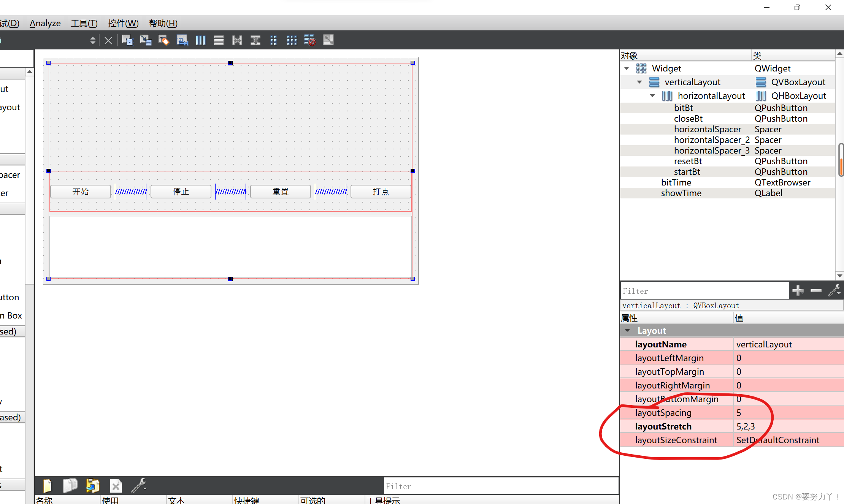Lay out widgets in a grid
This screenshot has height=504, width=844.
pyautogui.click(x=292, y=40)
